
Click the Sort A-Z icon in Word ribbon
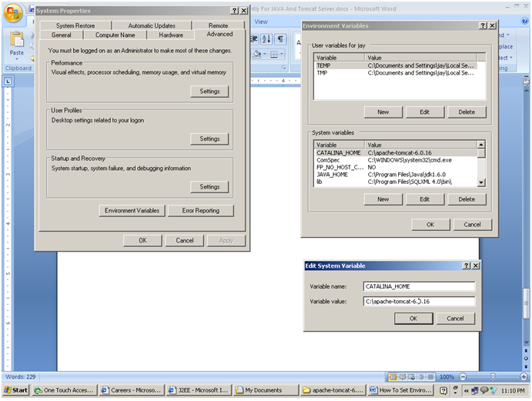[x=266, y=39]
